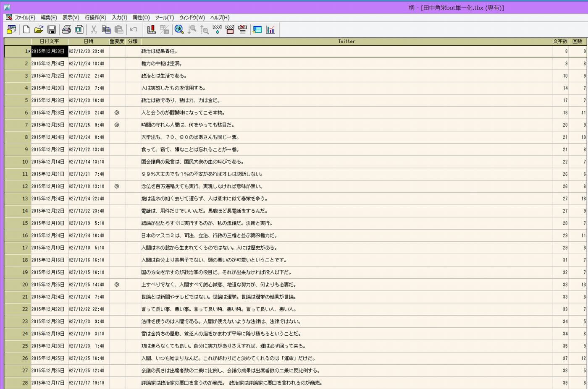Screen dimensions: 588x389
Task: Select the ◎ importance cell in row 6
Action: pos(117,113)
